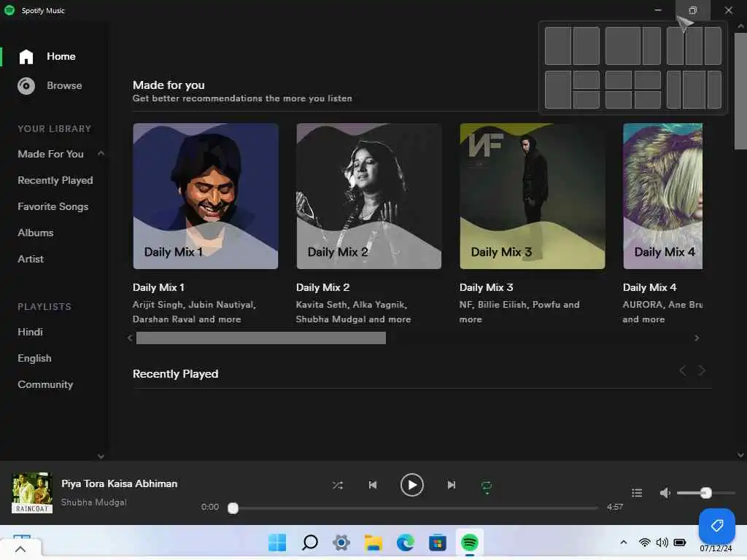Play the current song
Screen dimensions: 747x560
[412, 485]
